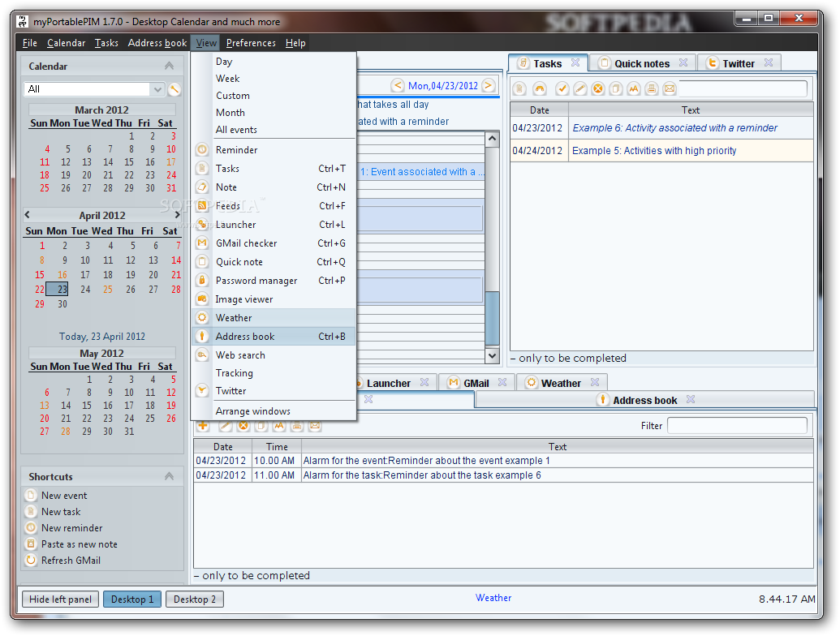Click the email envelope icon in Tasks toolbar
The height and width of the screenshot is (636, 840).
pos(670,89)
